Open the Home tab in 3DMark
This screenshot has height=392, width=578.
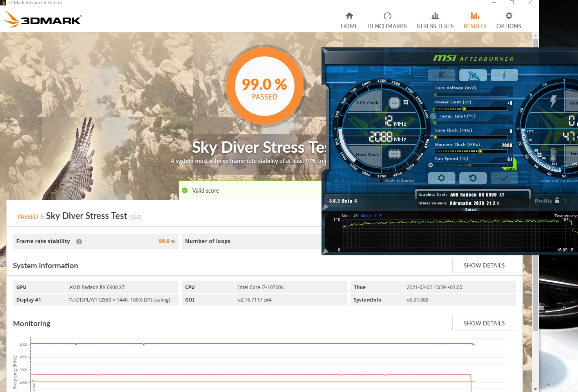pos(349,21)
